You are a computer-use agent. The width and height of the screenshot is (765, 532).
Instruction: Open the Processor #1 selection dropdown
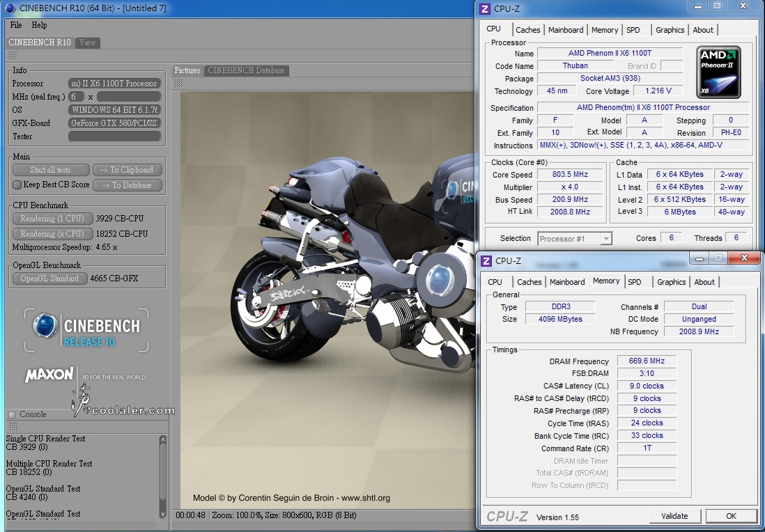pyautogui.click(x=575, y=239)
